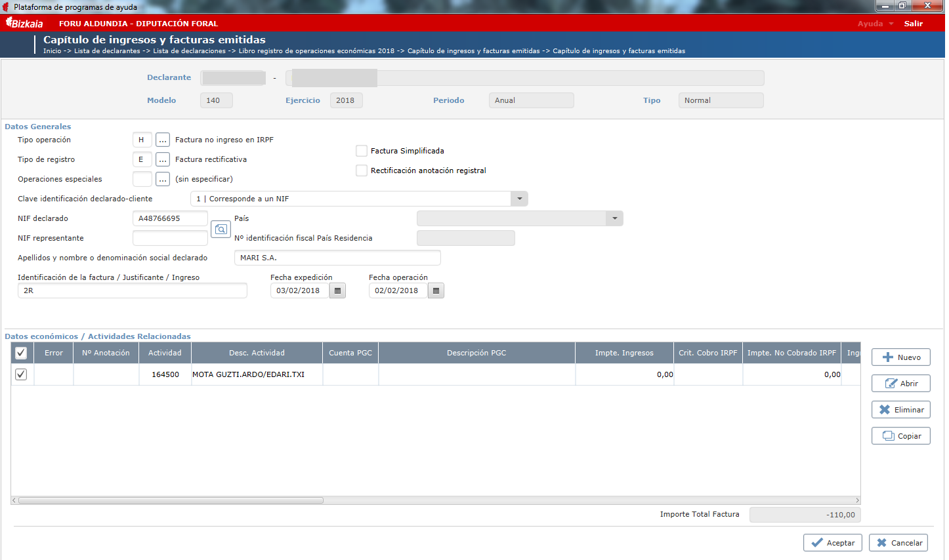Open calendar for Fecha operación
The width and height of the screenshot is (949, 560).
coord(436,290)
